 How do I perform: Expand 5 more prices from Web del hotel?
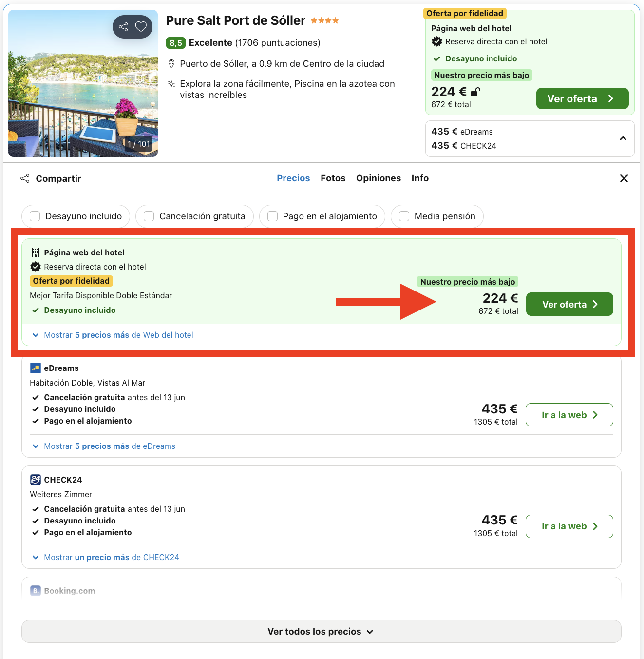[x=113, y=335]
